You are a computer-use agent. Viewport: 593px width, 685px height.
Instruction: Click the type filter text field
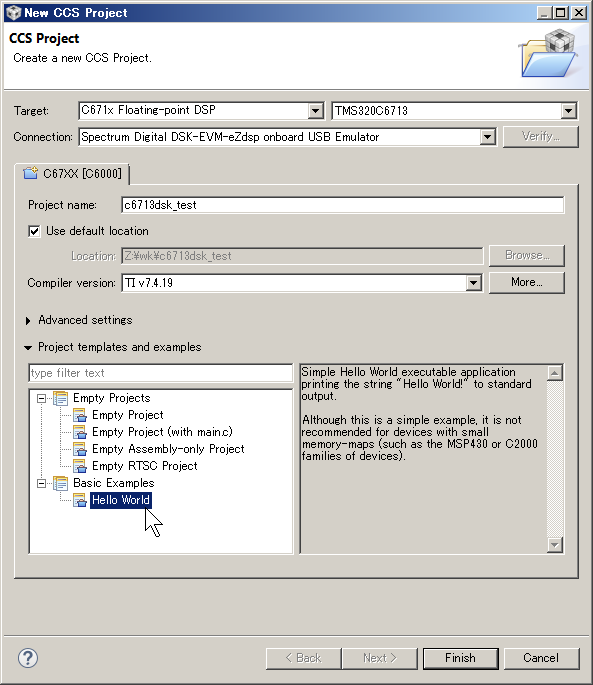(160, 373)
